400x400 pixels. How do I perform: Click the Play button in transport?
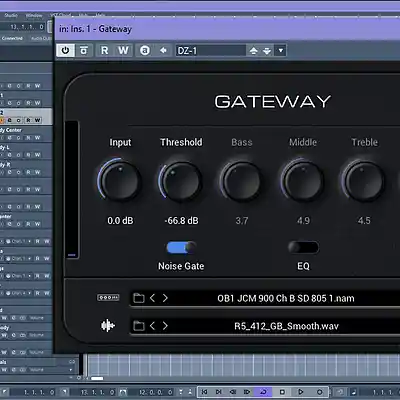click(300, 392)
